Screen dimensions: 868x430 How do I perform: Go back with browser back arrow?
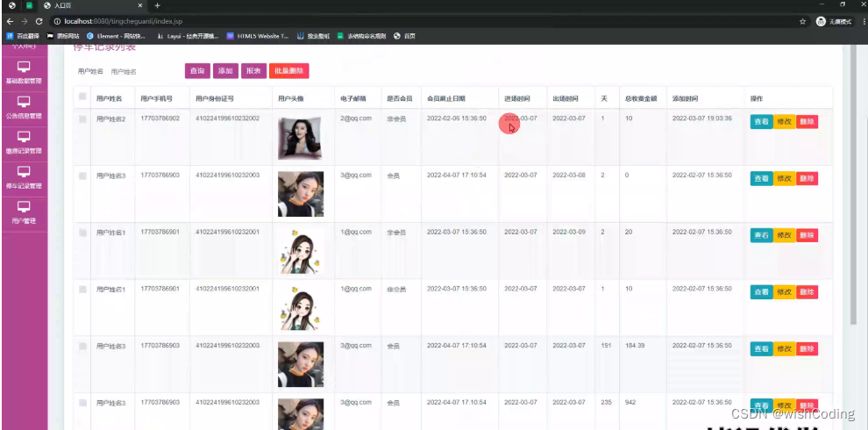pos(10,22)
